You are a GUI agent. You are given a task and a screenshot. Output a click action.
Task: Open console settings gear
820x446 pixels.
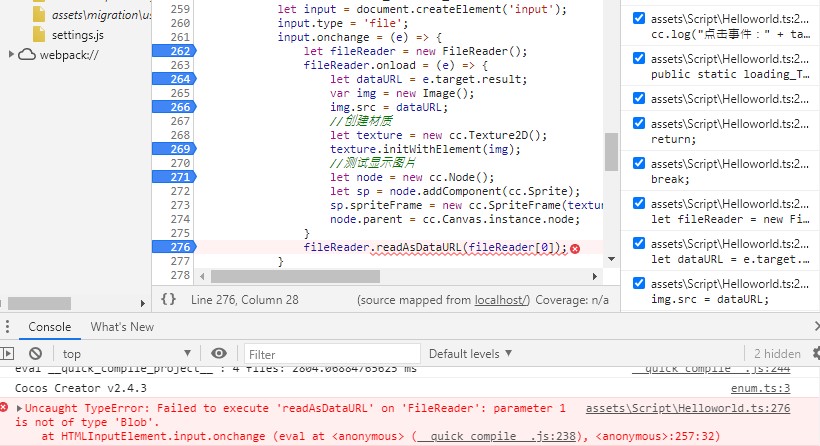(x=816, y=353)
